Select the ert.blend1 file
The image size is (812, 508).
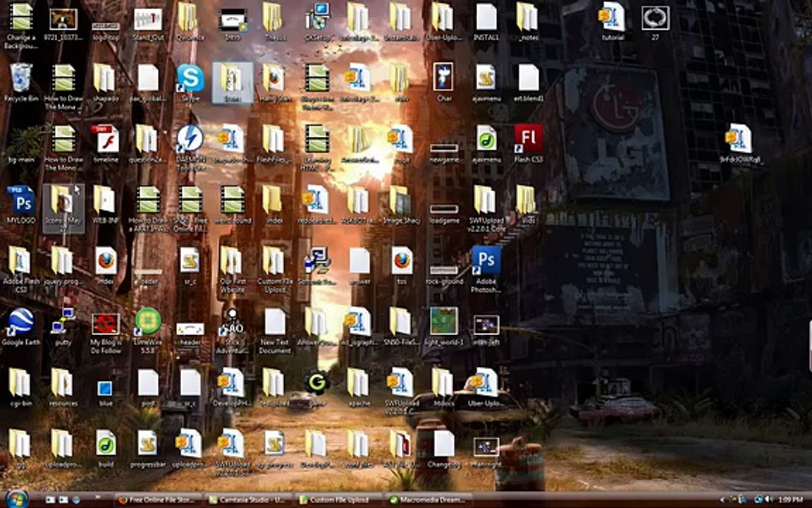click(528, 82)
